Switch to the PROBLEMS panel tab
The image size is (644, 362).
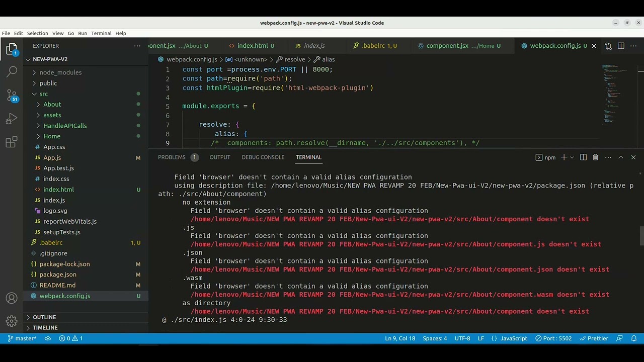coord(178,157)
